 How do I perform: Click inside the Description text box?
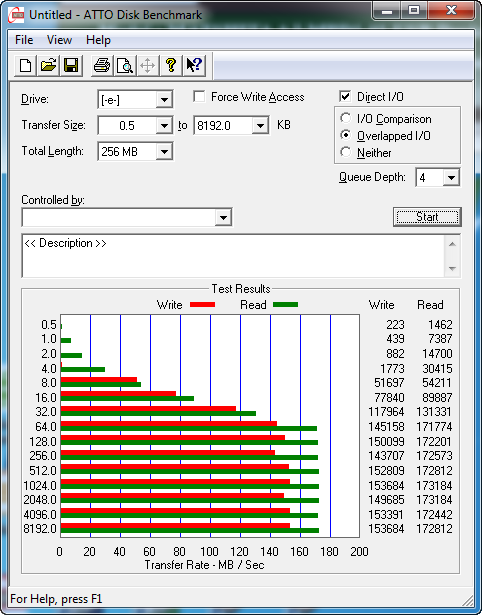[x=234, y=256]
